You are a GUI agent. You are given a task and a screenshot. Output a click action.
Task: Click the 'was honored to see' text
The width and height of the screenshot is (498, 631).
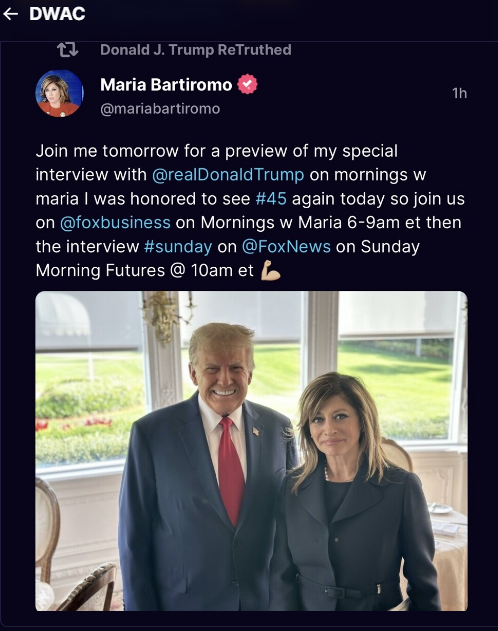coord(172,199)
